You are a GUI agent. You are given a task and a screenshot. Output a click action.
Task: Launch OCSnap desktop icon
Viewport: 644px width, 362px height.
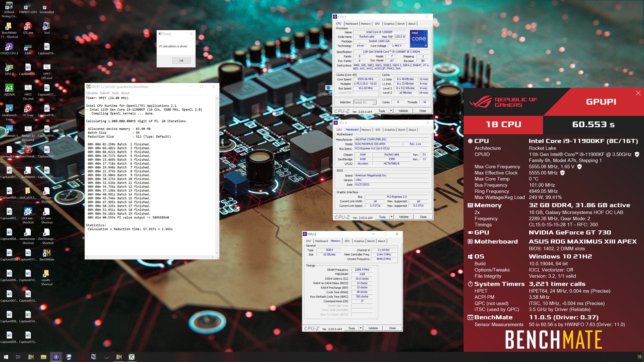(28, 111)
